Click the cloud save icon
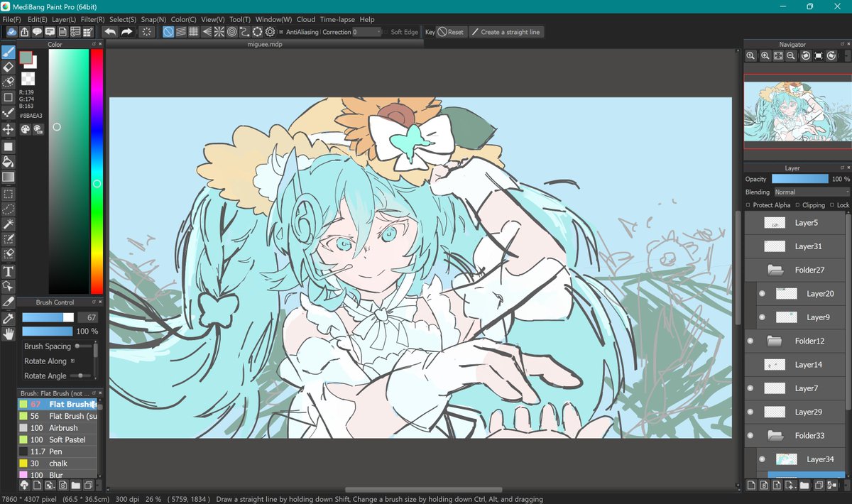This screenshot has width=852, height=504. click(x=12, y=32)
